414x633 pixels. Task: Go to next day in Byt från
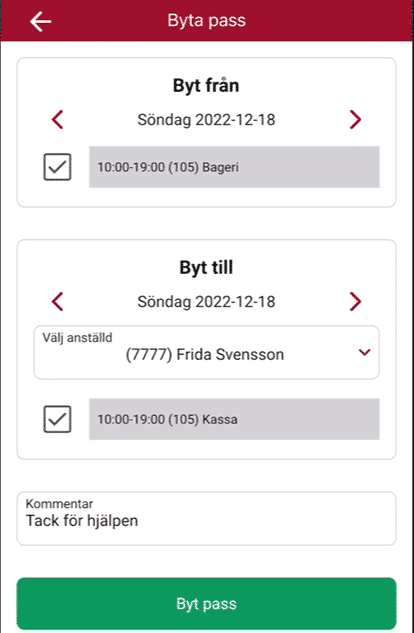pos(355,119)
